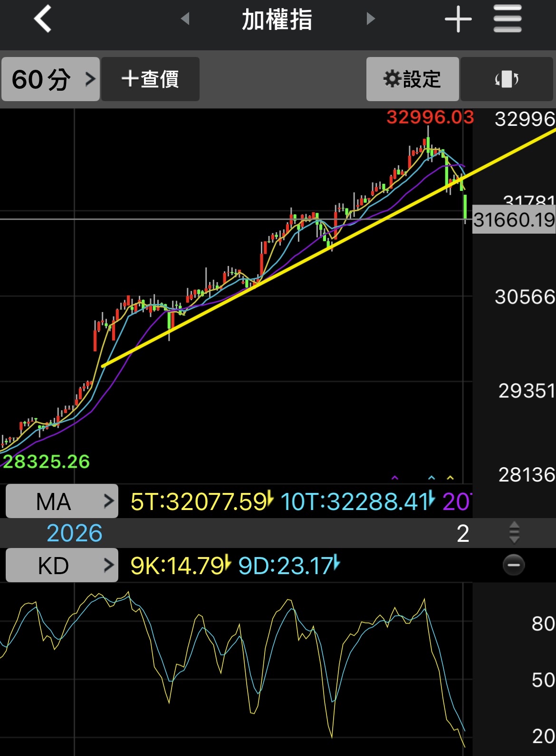Rotate the chart to landscape view

pyautogui.click(x=507, y=79)
